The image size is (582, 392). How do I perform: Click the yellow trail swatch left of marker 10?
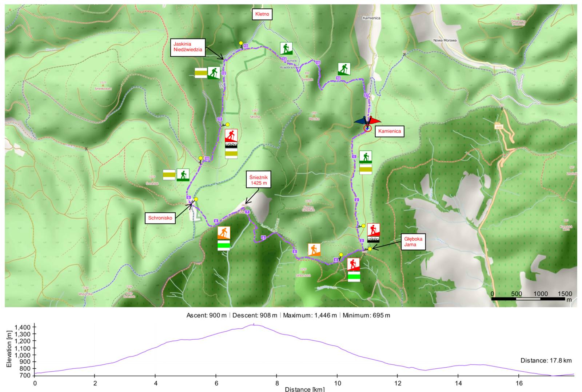point(169,175)
